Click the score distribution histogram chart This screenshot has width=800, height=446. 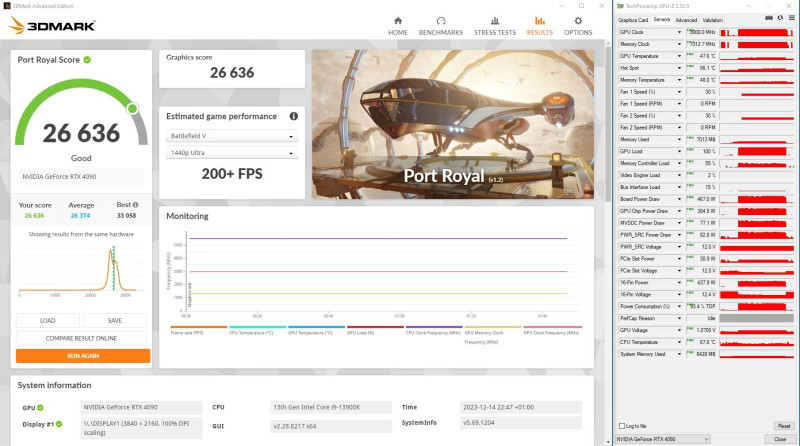click(81, 270)
